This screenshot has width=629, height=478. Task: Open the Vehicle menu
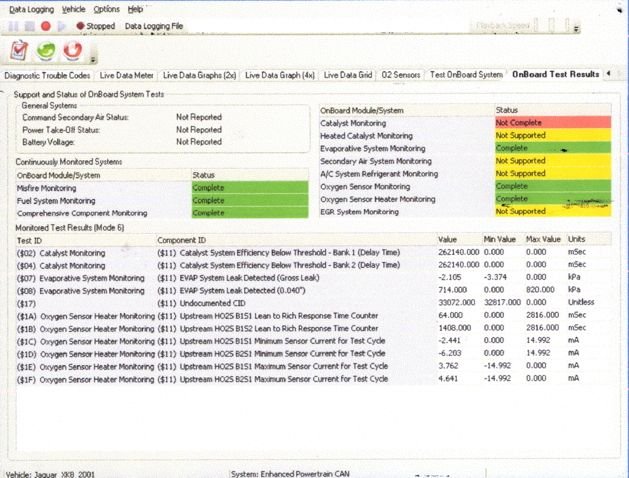(73, 8)
